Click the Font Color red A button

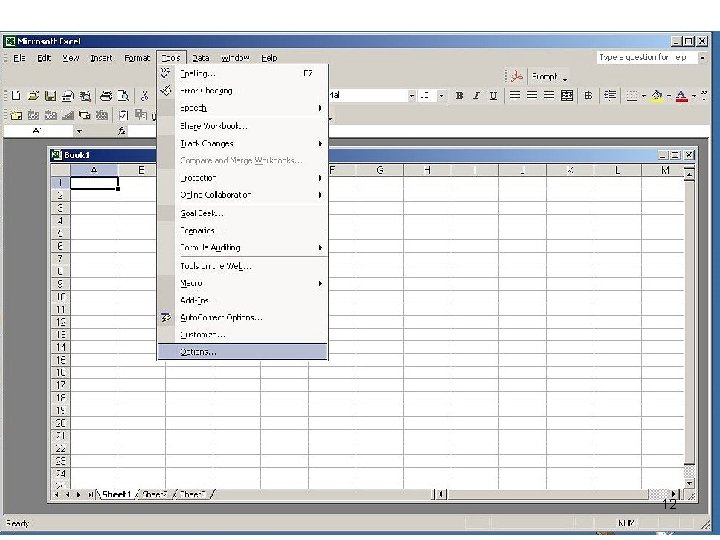(x=682, y=96)
